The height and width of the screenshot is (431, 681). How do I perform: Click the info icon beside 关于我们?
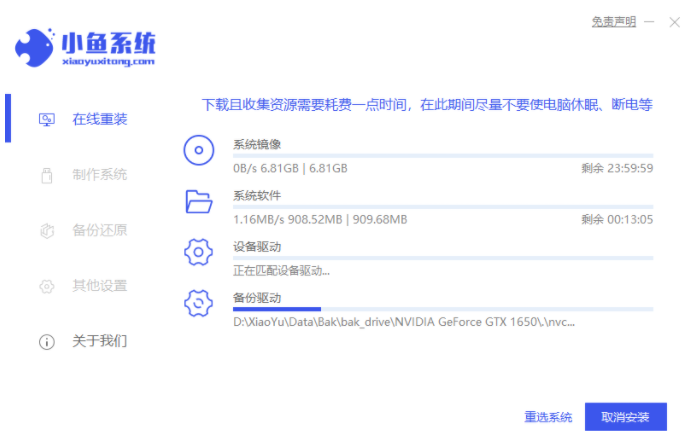point(46,342)
